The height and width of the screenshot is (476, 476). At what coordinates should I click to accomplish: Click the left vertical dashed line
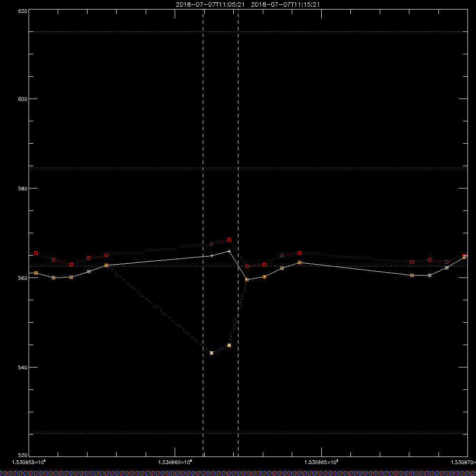pyautogui.click(x=203, y=233)
